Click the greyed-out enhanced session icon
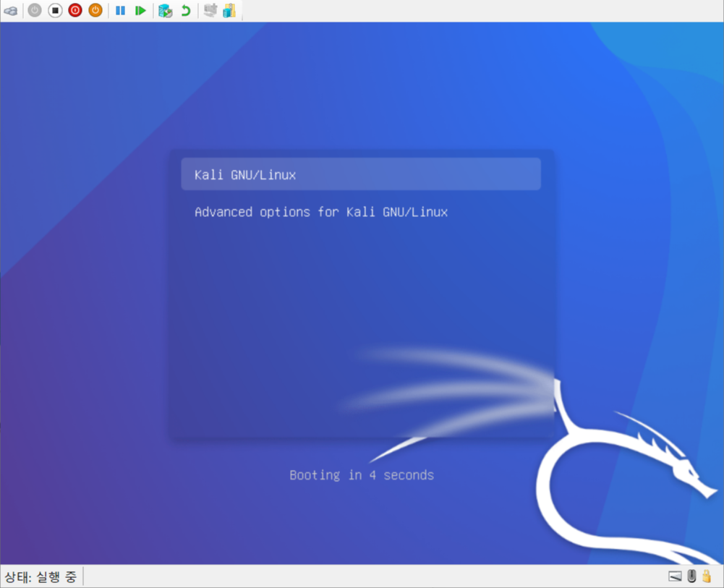This screenshot has width=724, height=588. (210, 10)
